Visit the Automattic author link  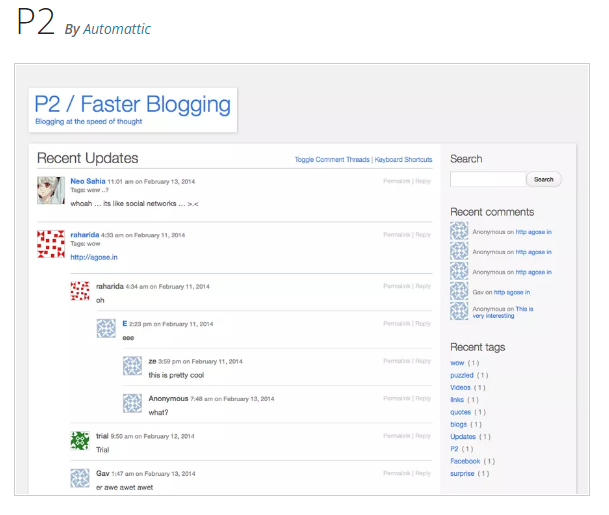[117, 29]
